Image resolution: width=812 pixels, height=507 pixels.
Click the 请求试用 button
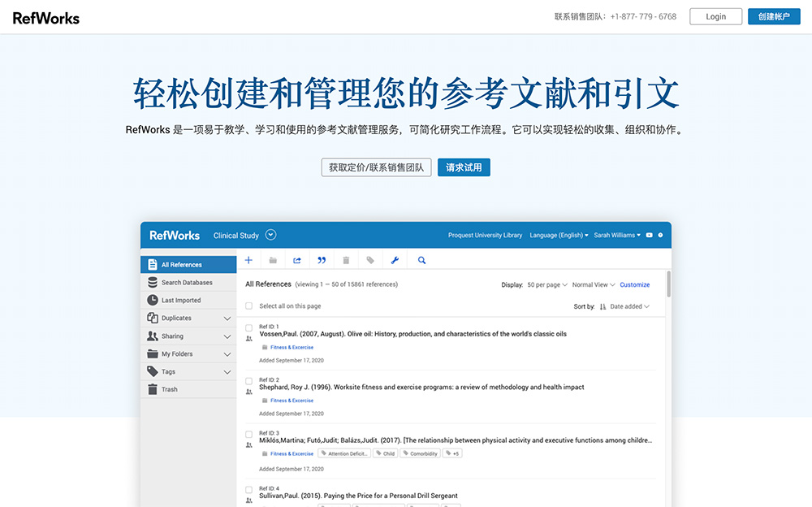[x=464, y=167]
